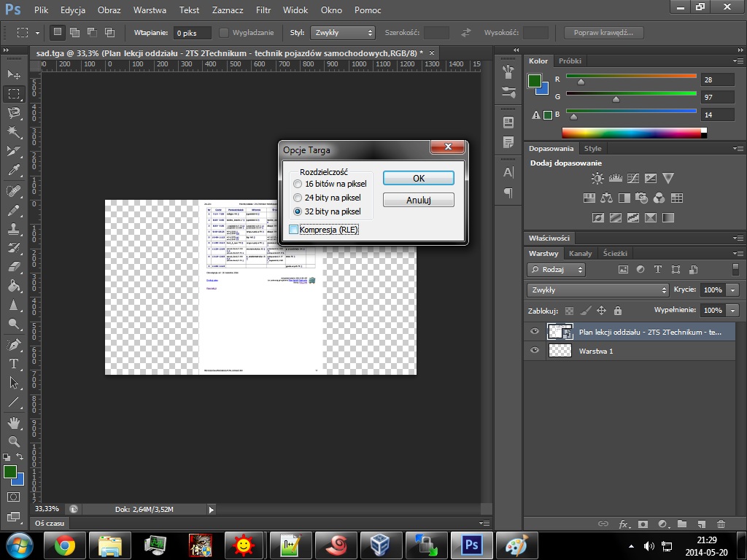The image size is (747, 560).
Task: Open the tool preset picker arrow
Action: (37, 32)
